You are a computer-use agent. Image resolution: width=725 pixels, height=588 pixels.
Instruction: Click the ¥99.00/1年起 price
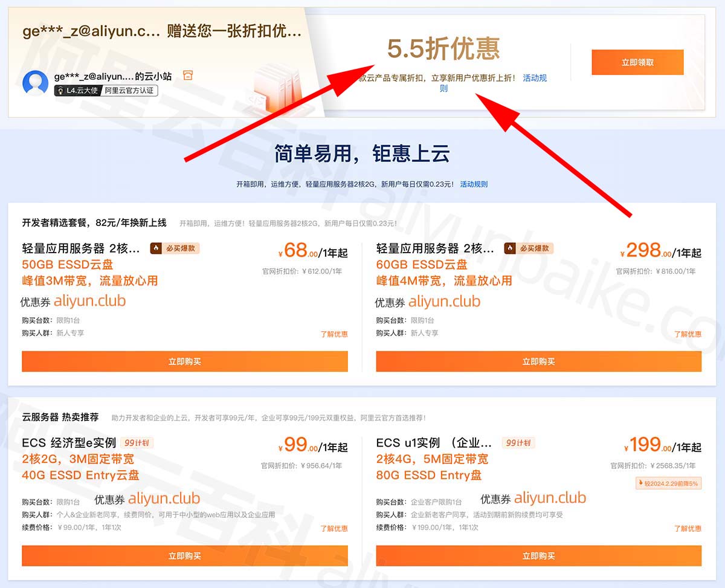[313, 445]
